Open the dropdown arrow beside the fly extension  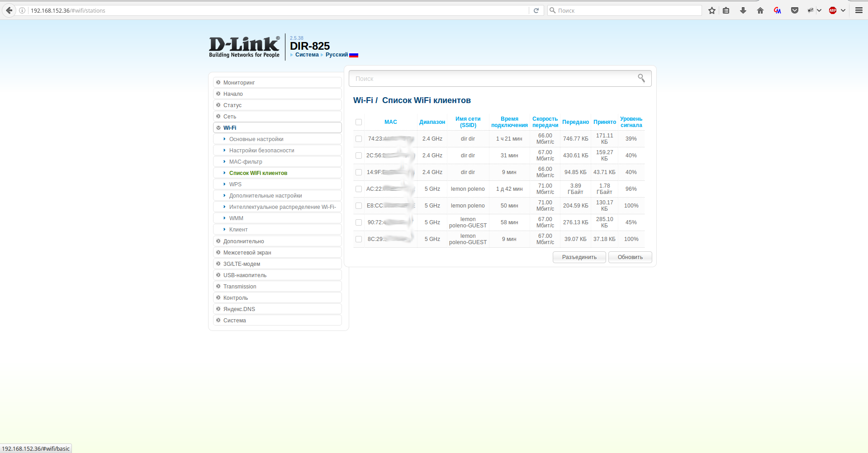pyautogui.click(x=819, y=10)
